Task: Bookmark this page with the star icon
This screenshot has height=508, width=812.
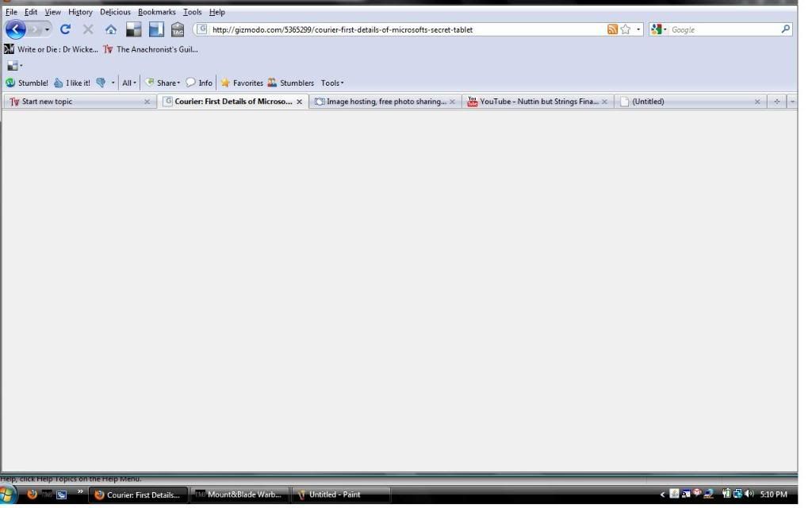Action: [x=626, y=29]
